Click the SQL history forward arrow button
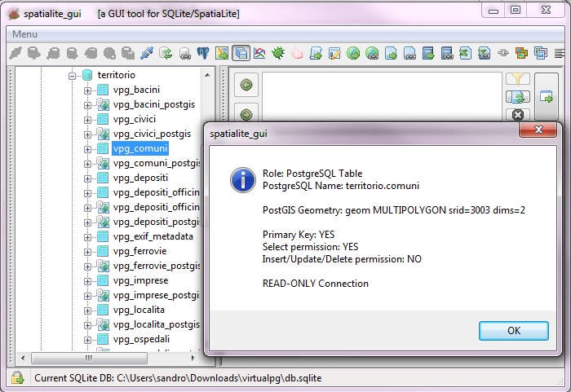 click(246, 113)
